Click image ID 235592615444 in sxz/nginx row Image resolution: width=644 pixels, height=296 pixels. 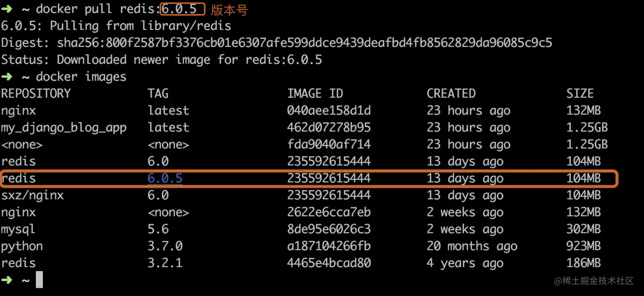[x=329, y=195]
